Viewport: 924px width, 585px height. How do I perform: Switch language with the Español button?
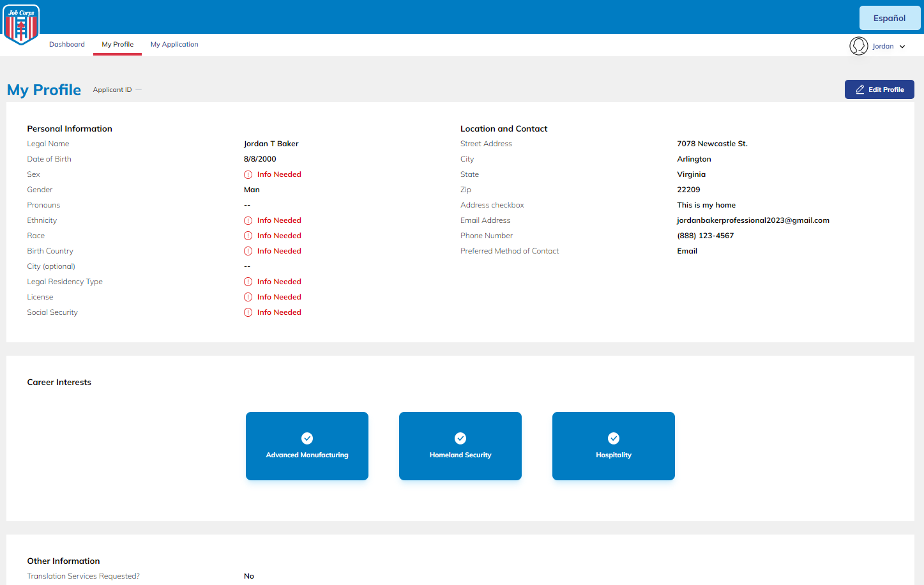[889, 18]
